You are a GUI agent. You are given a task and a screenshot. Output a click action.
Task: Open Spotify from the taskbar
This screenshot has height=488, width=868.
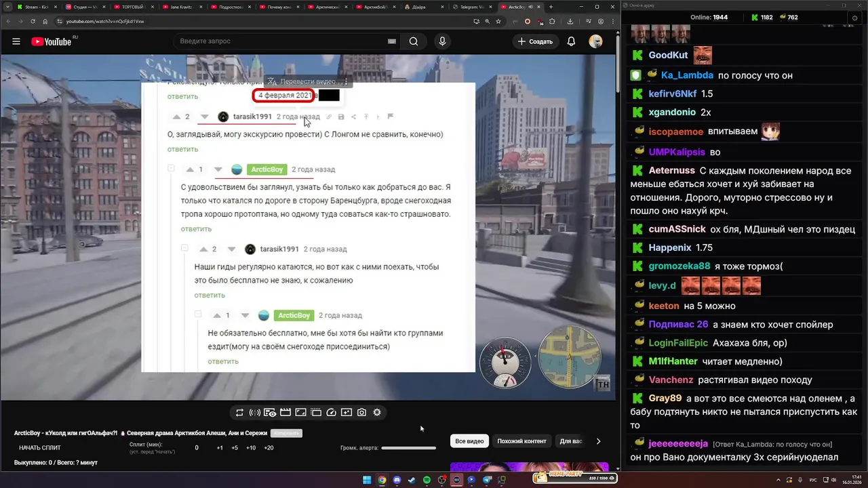pyautogui.click(x=427, y=480)
